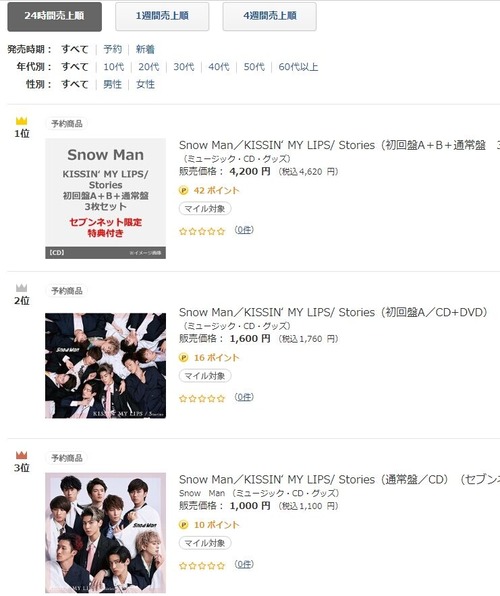Filter the age group by 20代
Screen dimensions: 500x596
click(x=148, y=67)
